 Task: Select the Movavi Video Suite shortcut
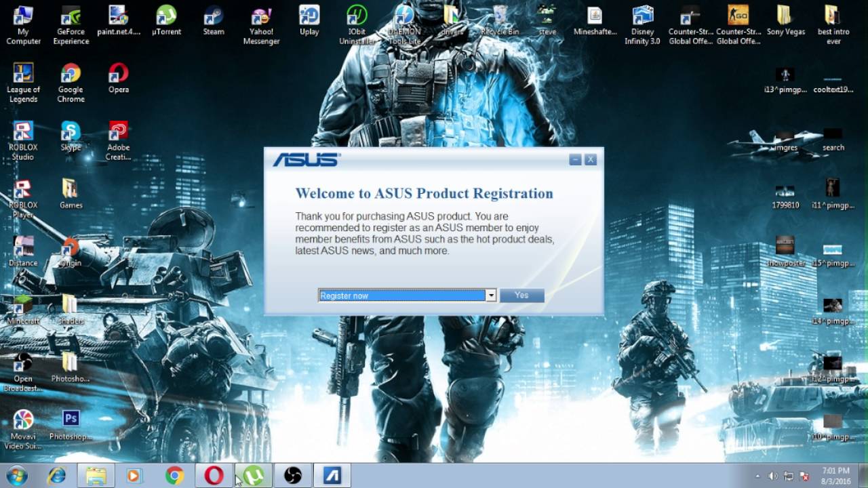pos(23,430)
